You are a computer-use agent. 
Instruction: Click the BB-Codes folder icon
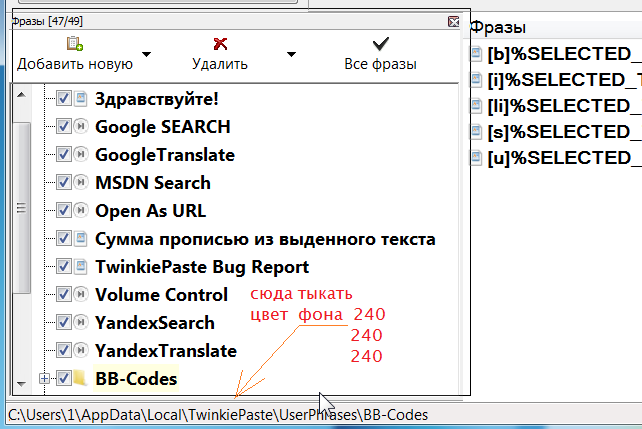click(80, 378)
